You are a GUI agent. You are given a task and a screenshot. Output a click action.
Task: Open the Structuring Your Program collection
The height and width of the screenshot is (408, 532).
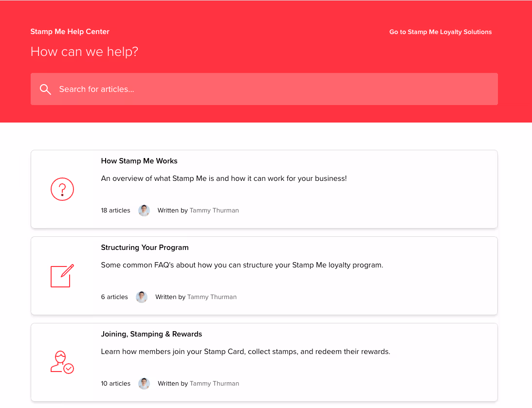(x=145, y=247)
